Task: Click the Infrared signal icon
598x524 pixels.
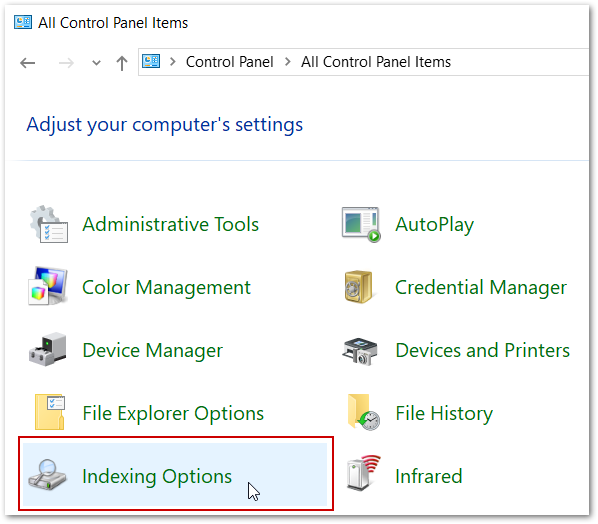Action: [363, 473]
